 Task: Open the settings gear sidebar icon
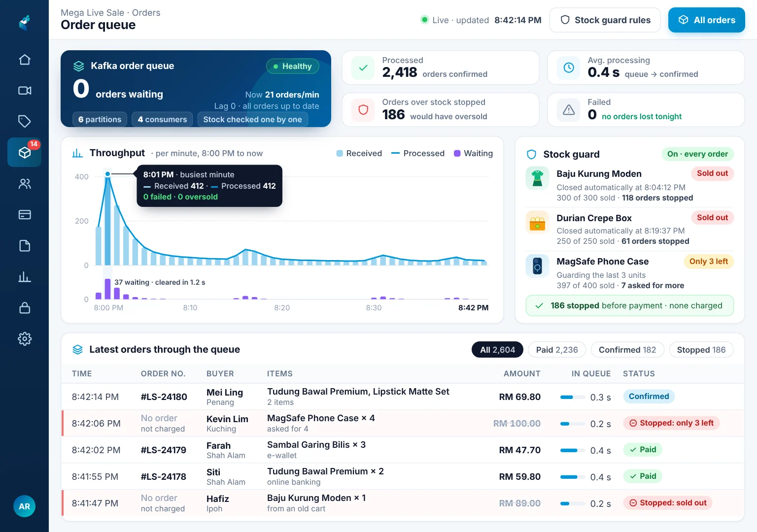[25, 339]
